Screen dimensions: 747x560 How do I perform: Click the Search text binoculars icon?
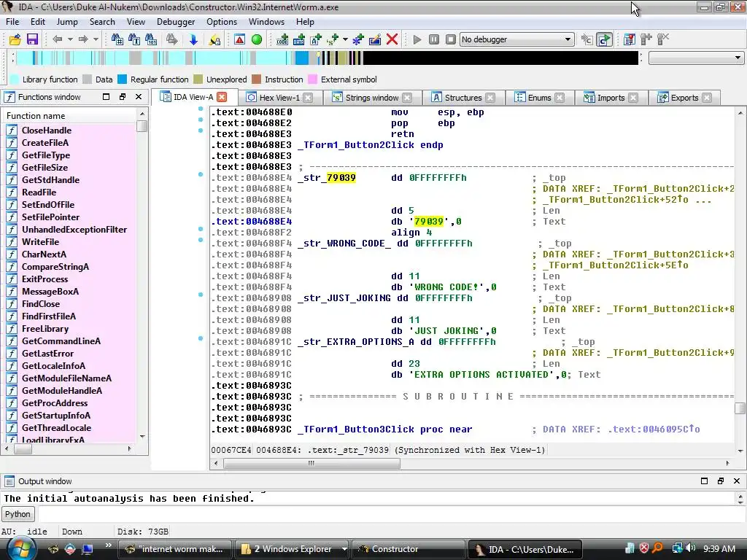tap(134, 39)
